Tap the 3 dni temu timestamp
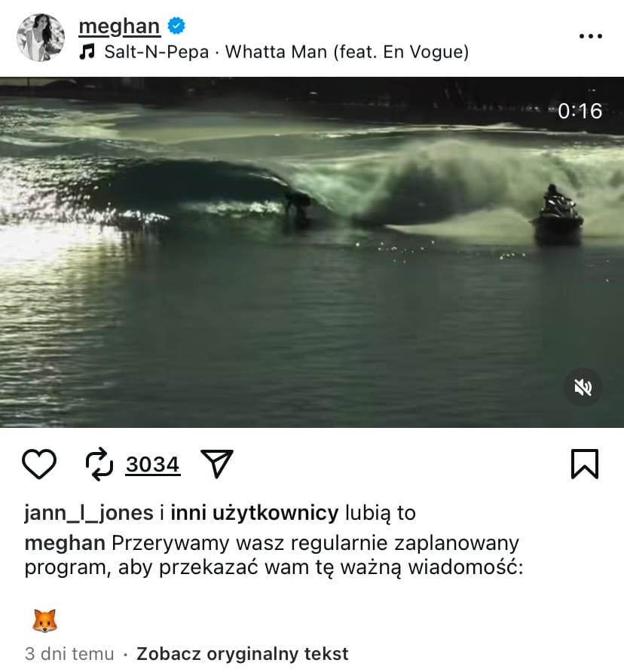624x672 pixels. pyautogui.click(x=69, y=654)
